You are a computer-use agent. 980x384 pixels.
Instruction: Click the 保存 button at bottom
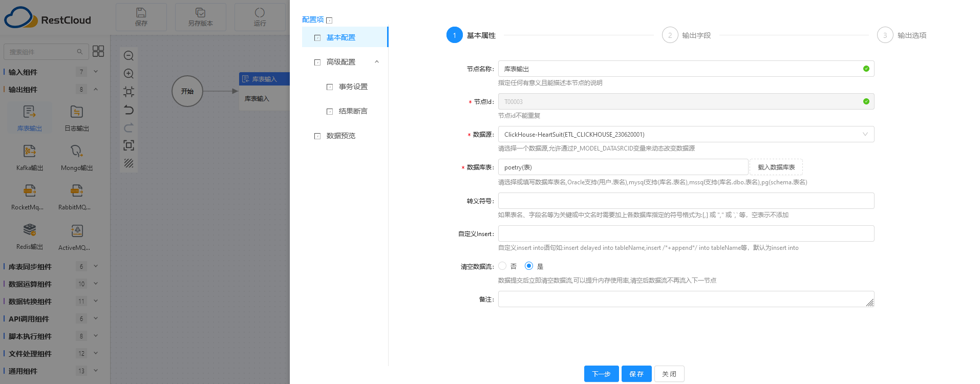coord(636,374)
